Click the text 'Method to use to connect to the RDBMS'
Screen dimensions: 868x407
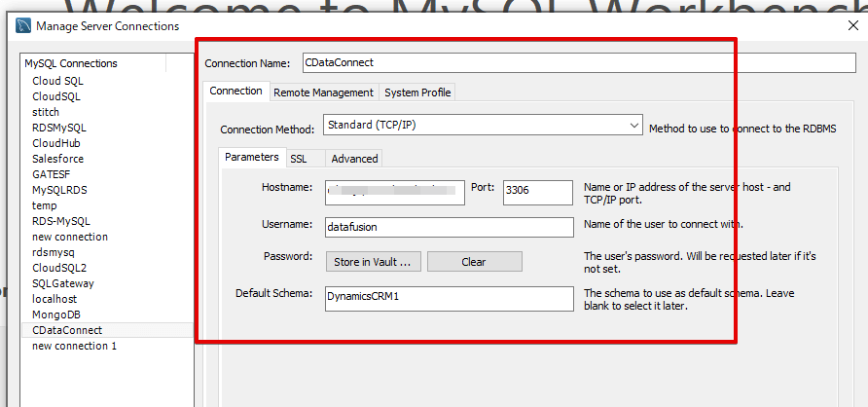pyautogui.click(x=742, y=129)
